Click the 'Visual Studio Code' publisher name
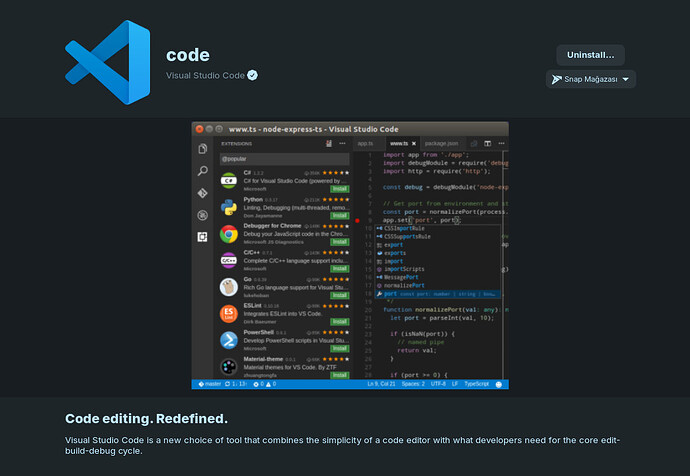This screenshot has width=690, height=476. (x=205, y=76)
